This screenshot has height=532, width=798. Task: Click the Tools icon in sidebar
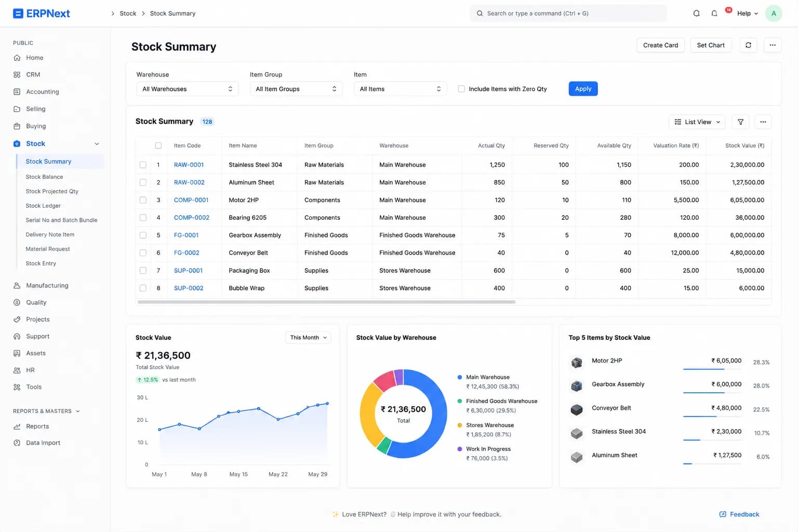pyautogui.click(x=17, y=387)
